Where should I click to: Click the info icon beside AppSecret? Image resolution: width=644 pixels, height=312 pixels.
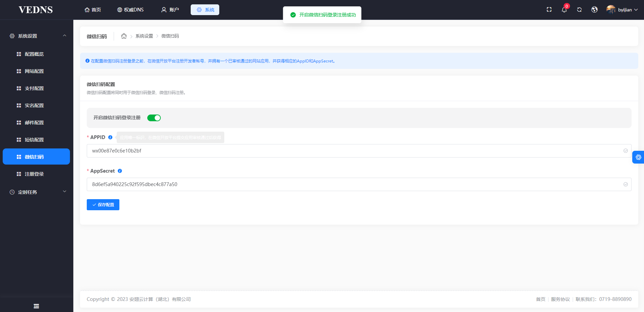[x=120, y=171]
